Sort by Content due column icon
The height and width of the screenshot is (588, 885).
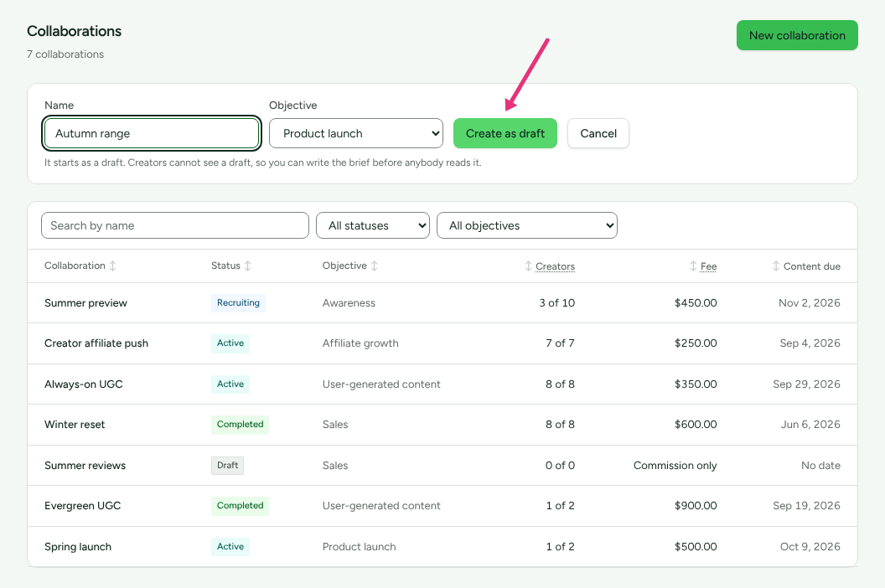click(776, 266)
